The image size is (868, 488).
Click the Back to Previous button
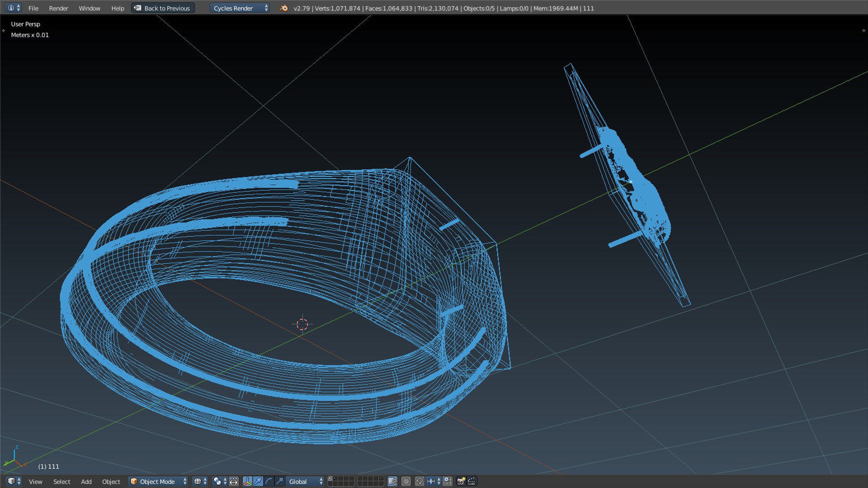(163, 8)
